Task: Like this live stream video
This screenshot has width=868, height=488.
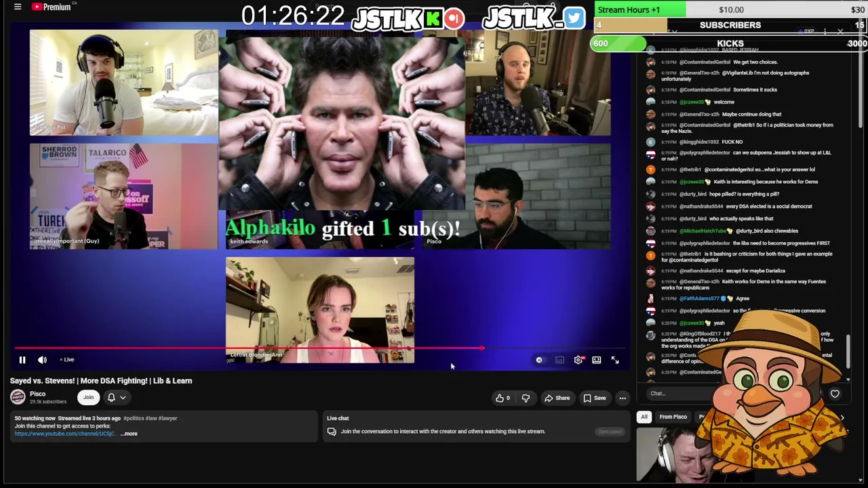Action: [x=502, y=398]
